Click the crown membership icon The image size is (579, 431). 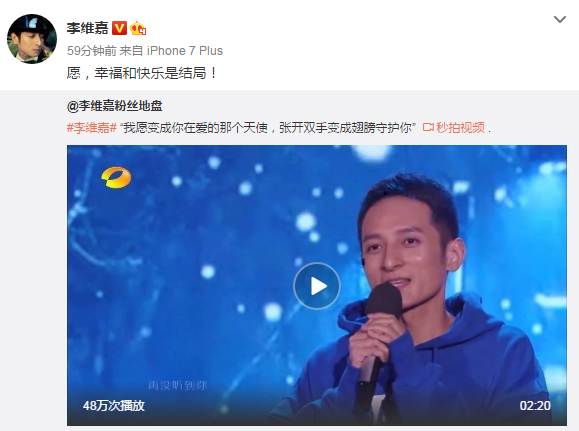tap(138, 28)
